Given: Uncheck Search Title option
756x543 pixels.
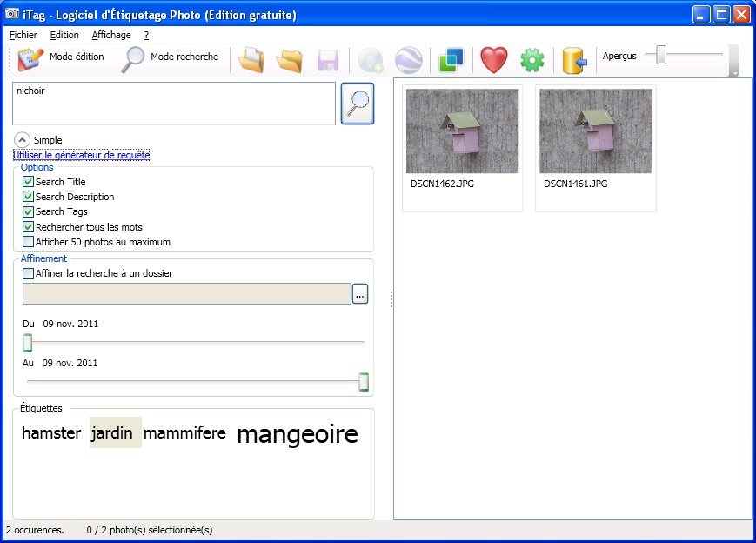Looking at the screenshot, I should (29, 182).
